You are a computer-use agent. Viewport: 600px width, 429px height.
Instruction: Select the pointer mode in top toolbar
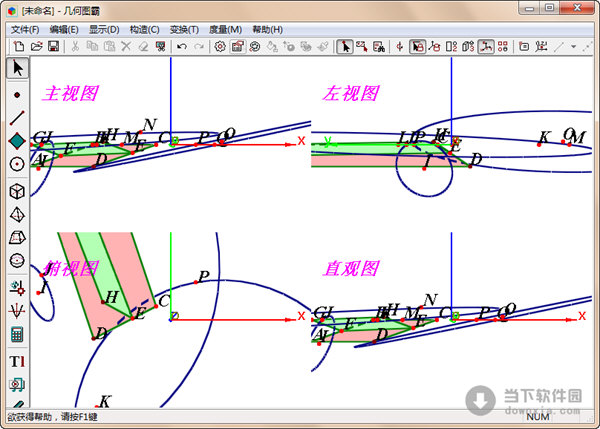pos(345,47)
